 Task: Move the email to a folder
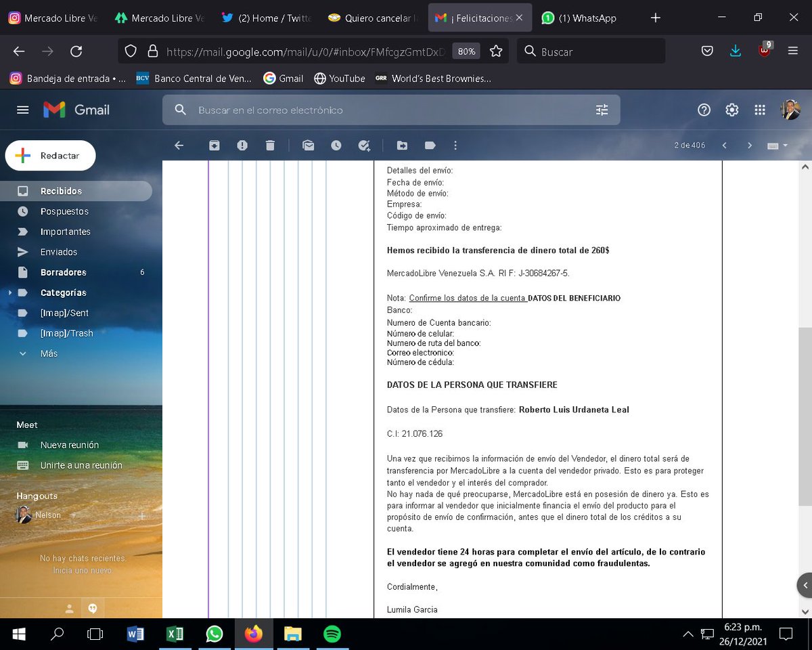click(x=402, y=145)
